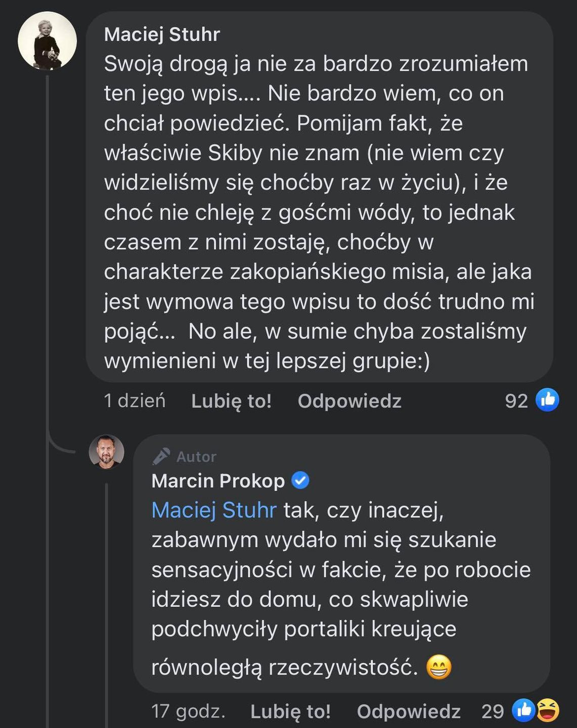Click the blue thumbs-up icon beside 92

coord(547,400)
